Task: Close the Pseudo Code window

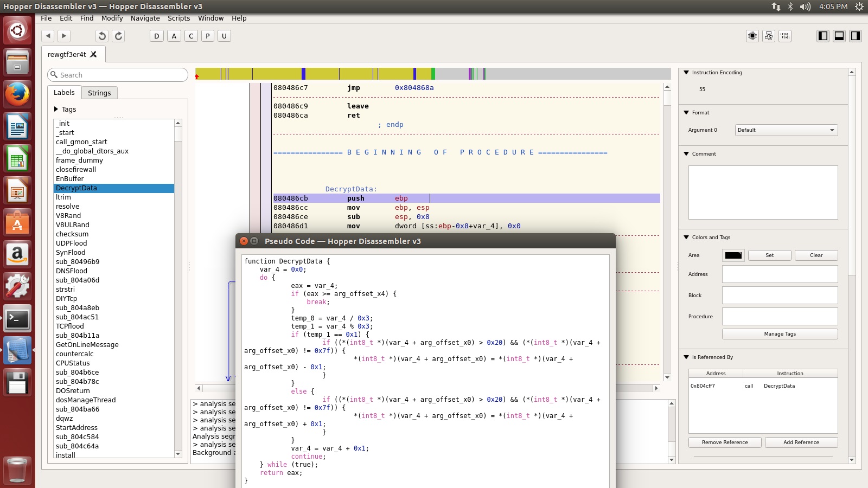Action: [x=244, y=241]
